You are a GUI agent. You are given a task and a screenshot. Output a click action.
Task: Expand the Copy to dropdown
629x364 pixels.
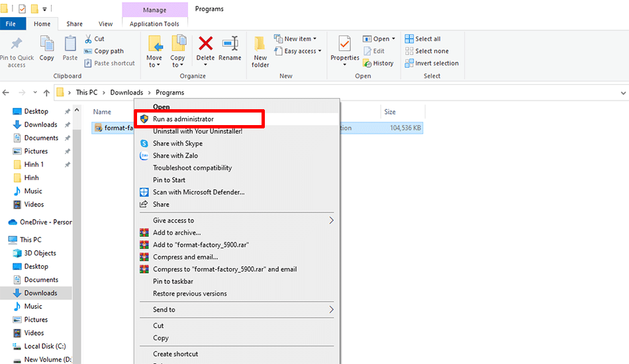click(x=178, y=65)
